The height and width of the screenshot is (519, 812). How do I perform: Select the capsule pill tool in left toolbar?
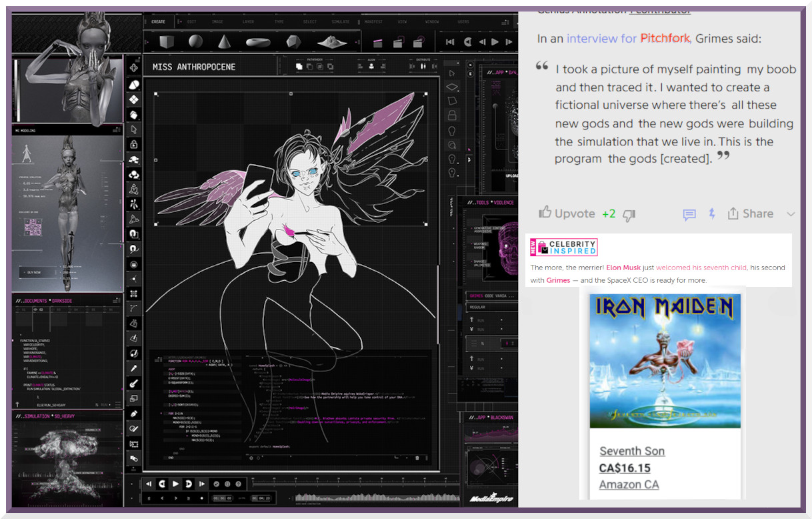[134, 84]
